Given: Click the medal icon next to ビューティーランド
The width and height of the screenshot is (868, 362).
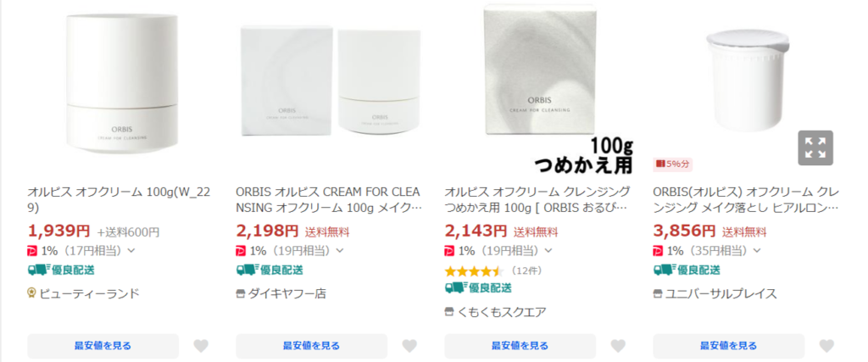Looking at the screenshot, I should [x=32, y=293].
